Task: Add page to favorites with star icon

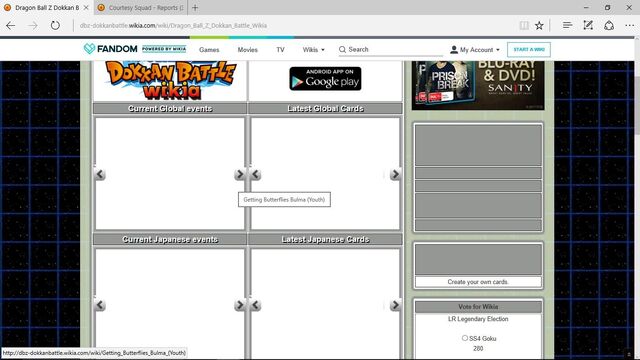Action: pyautogui.click(x=539, y=25)
